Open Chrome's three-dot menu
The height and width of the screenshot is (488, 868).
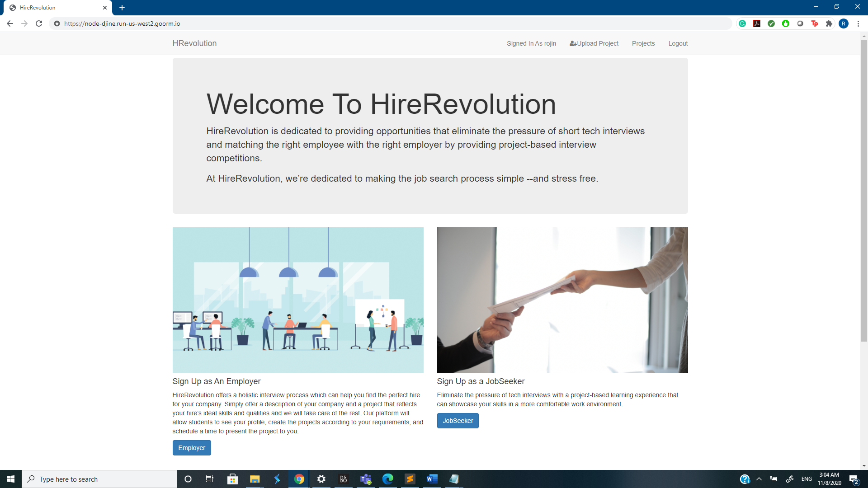pyautogui.click(x=858, y=23)
